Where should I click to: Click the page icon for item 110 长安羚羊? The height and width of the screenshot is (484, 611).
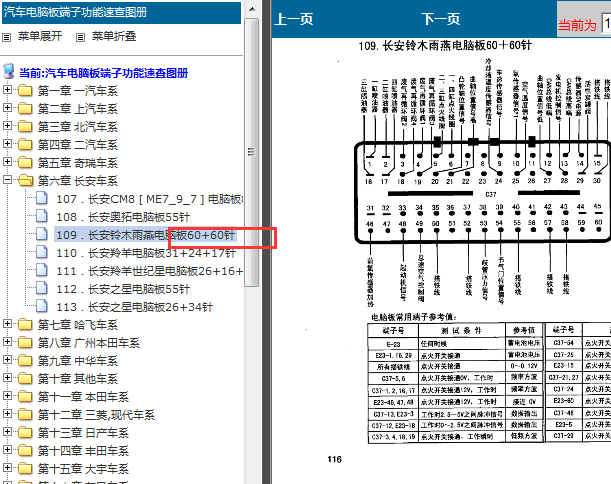(42, 253)
